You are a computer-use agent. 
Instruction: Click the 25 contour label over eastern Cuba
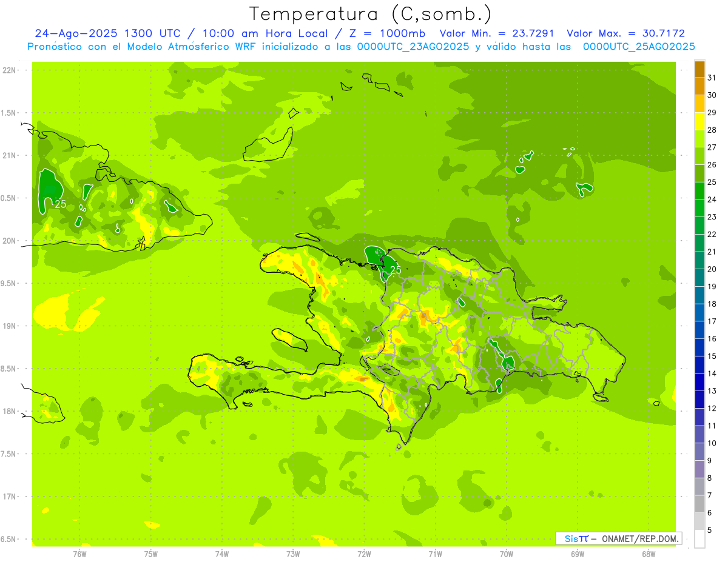[x=61, y=204]
